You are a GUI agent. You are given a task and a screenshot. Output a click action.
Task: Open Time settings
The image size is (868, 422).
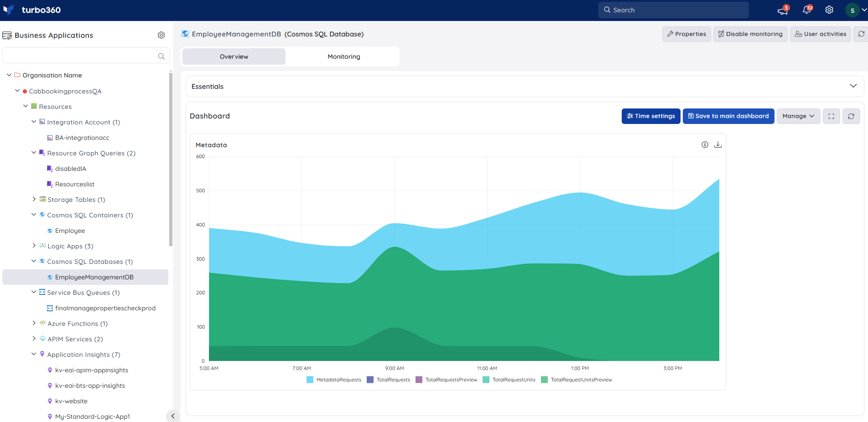point(651,116)
